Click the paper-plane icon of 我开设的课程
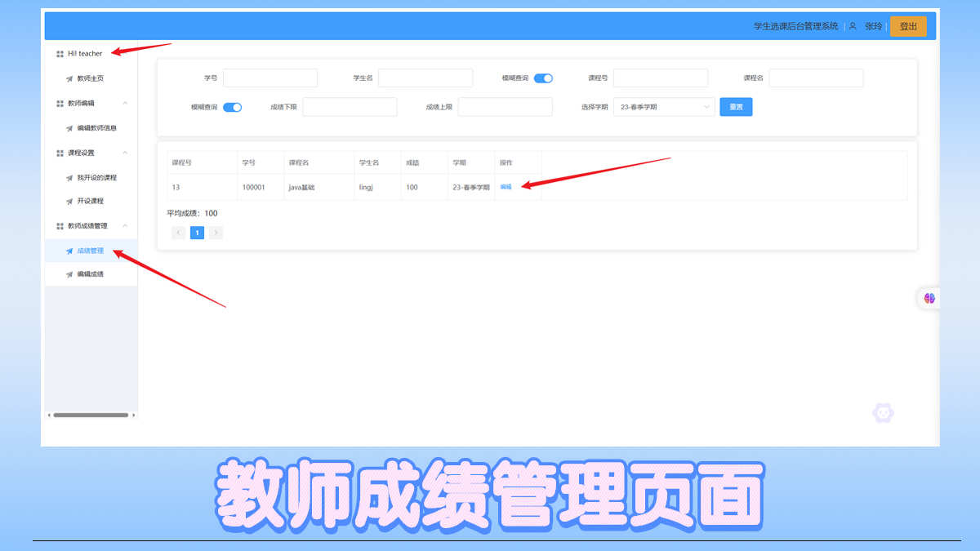 click(69, 178)
